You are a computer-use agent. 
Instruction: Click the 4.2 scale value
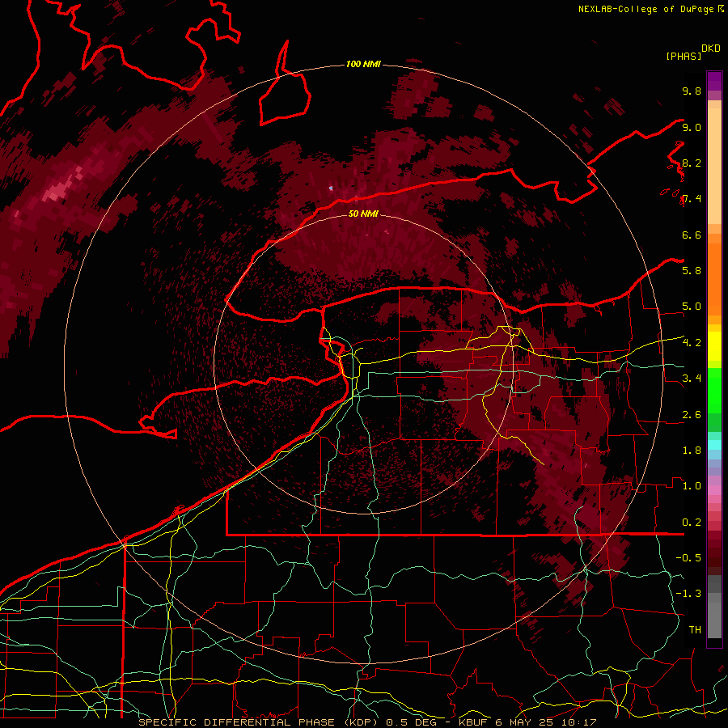[x=692, y=343]
